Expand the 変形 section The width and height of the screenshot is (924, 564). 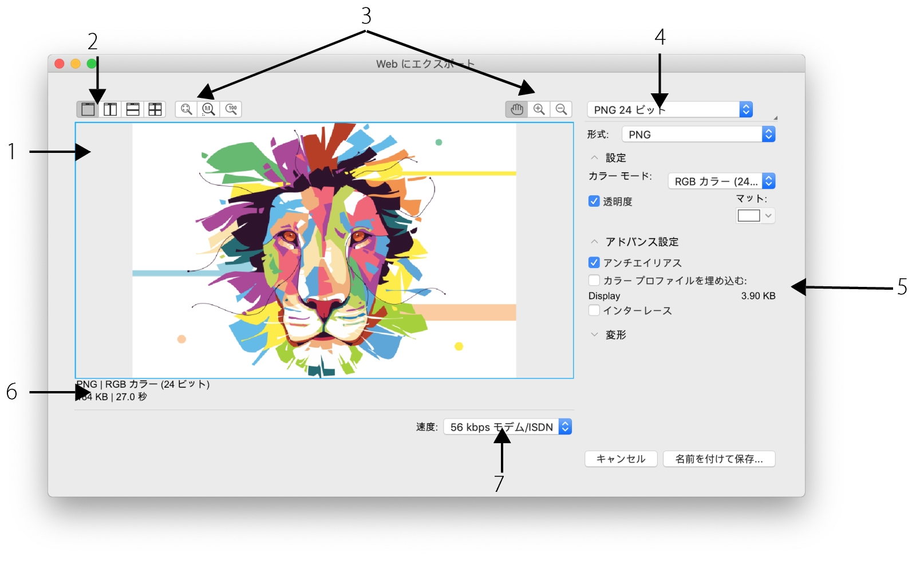coord(595,335)
